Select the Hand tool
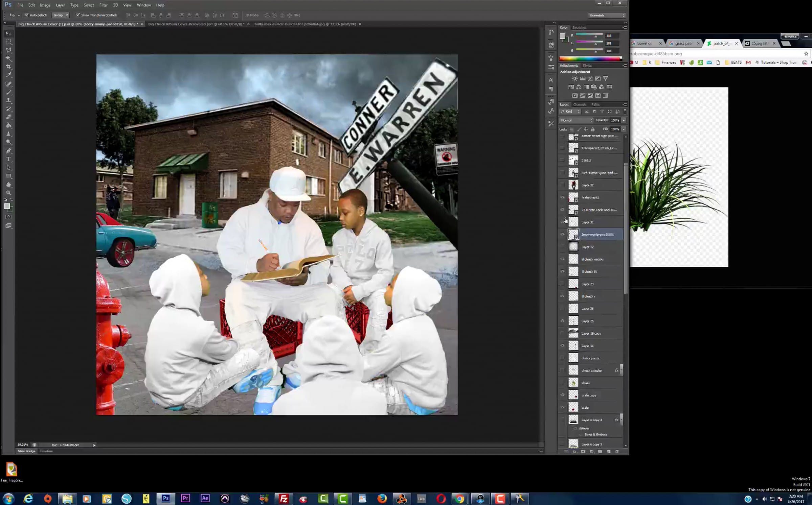812x505 pixels. point(9,185)
